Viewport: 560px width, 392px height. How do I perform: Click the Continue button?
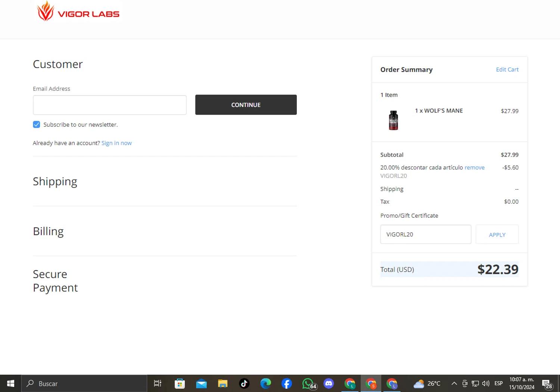point(246,105)
